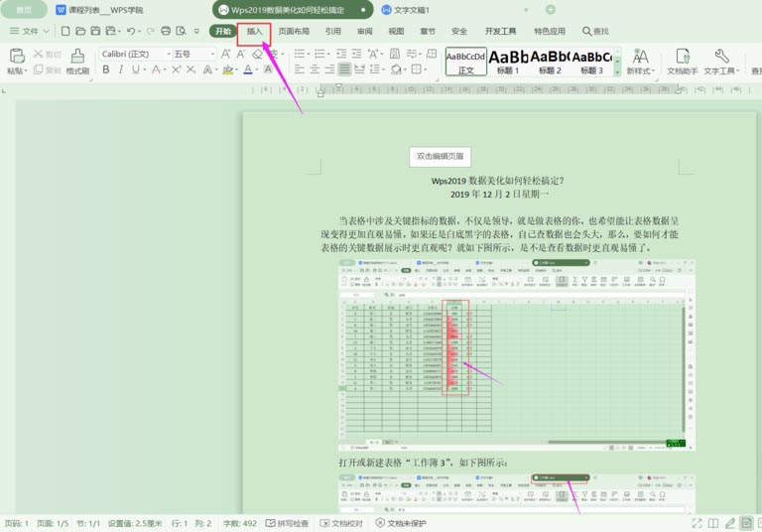Viewport: 762px width, 532px height.
Task: Switch to the View (视图) tab
Action: click(396, 31)
